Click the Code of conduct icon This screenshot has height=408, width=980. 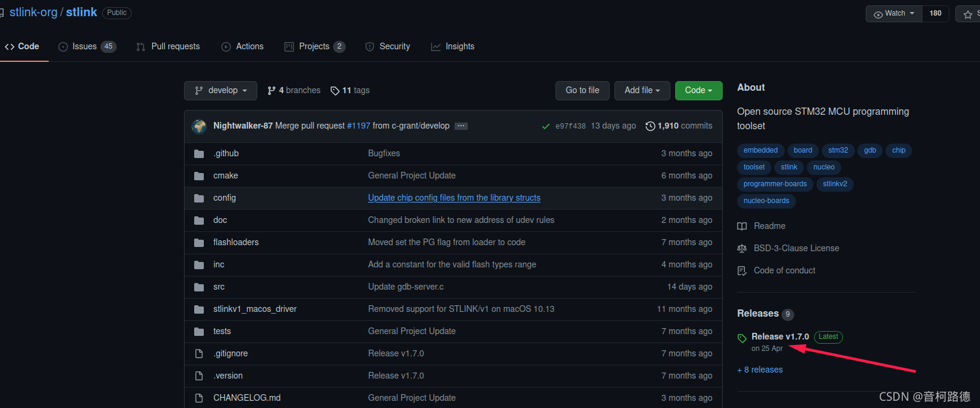click(x=742, y=271)
